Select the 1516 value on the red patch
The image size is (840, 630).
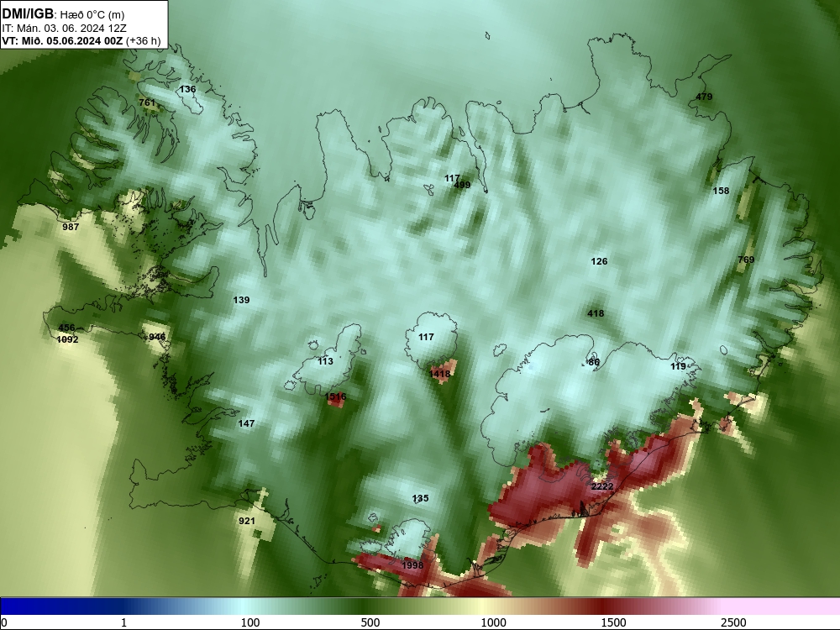[x=335, y=397]
